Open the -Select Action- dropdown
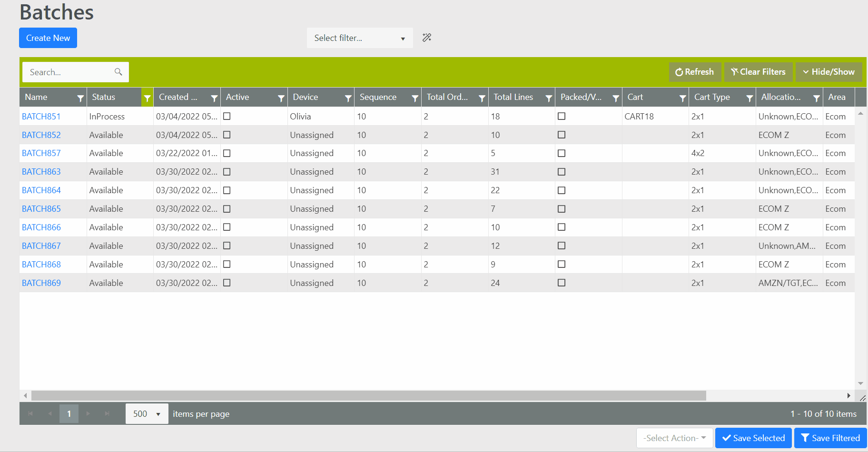The height and width of the screenshot is (452, 868). click(674, 438)
